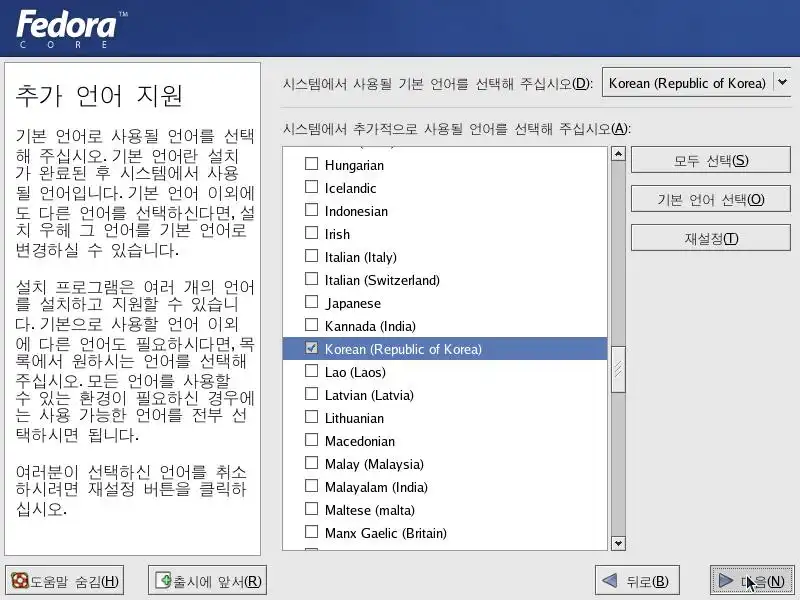Enable Malay (Malaysia) checkbox
Image resolution: width=800 pixels, height=600 pixels.
[311, 463]
